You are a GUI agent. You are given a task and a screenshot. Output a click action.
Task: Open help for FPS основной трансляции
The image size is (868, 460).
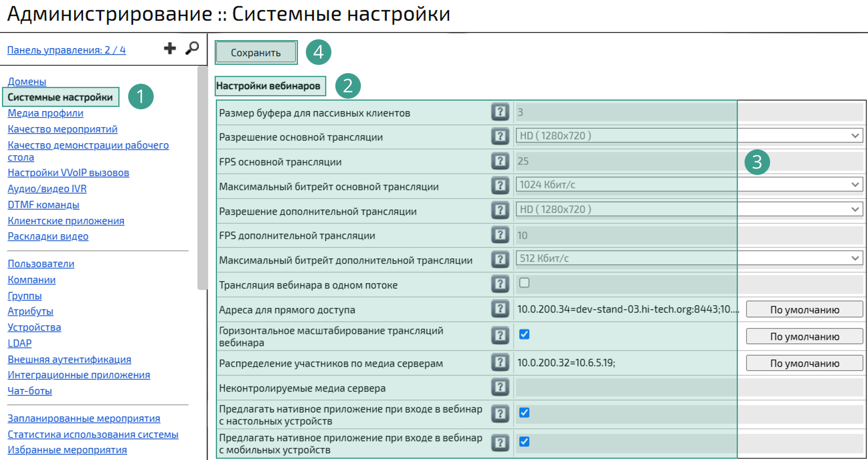500,161
